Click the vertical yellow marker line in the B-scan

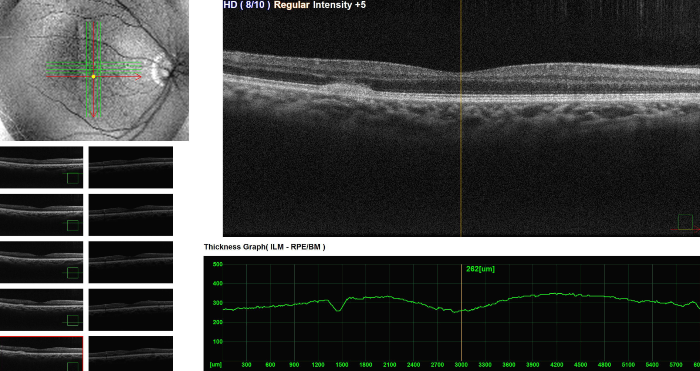pos(461,118)
